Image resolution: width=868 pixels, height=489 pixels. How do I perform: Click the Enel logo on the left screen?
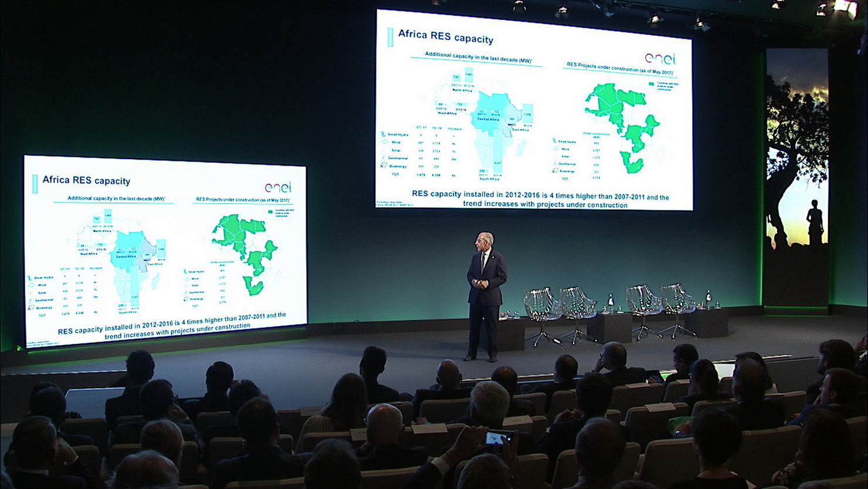[278, 187]
